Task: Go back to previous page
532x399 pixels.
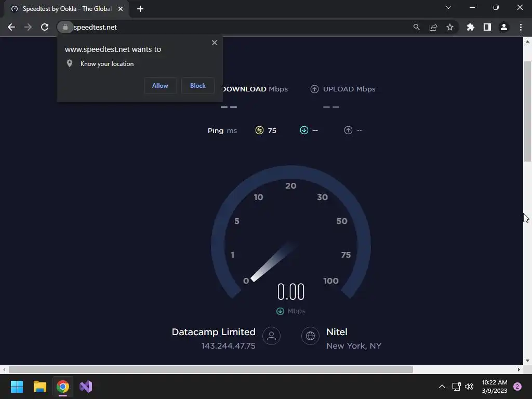Action: point(11,27)
